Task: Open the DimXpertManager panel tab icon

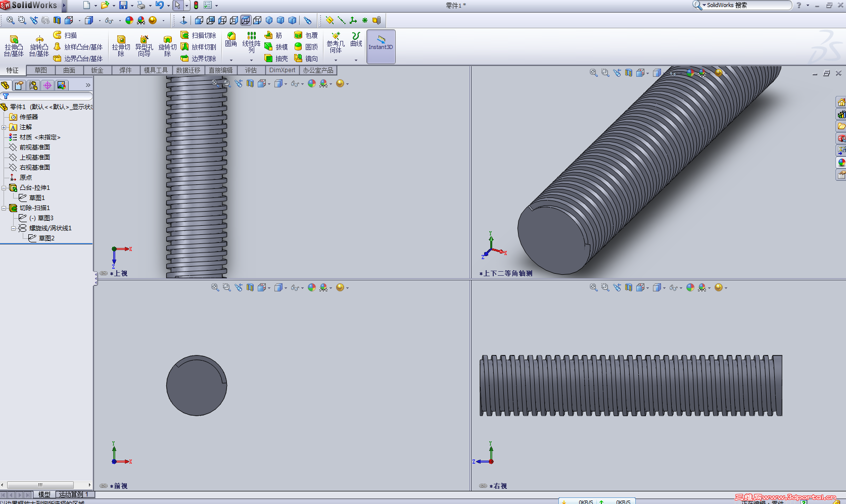Action: (48, 85)
